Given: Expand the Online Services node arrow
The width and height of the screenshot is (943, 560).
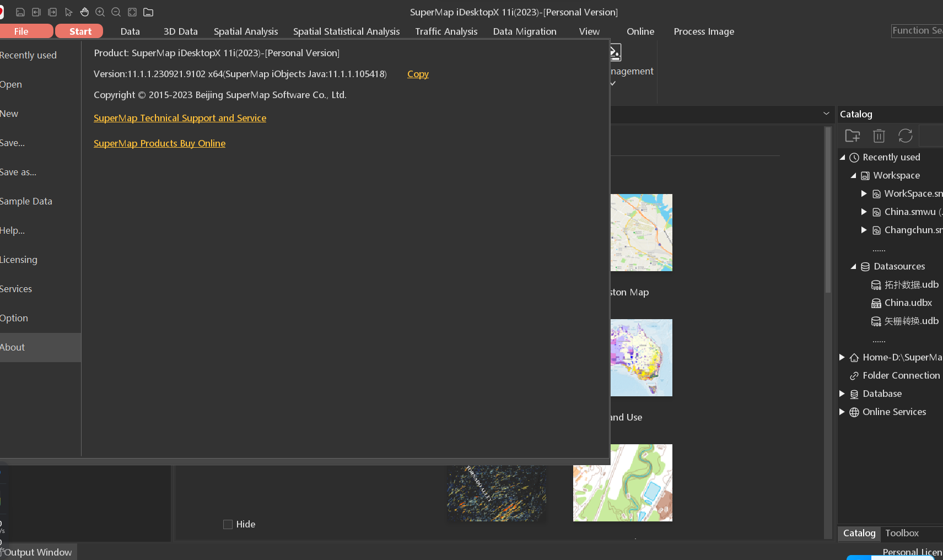Looking at the screenshot, I should [842, 412].
